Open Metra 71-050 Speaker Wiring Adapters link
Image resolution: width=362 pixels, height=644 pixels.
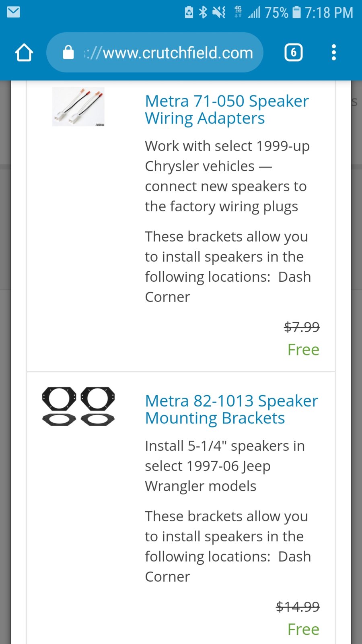pyautogui.click(x=226, y=109)
